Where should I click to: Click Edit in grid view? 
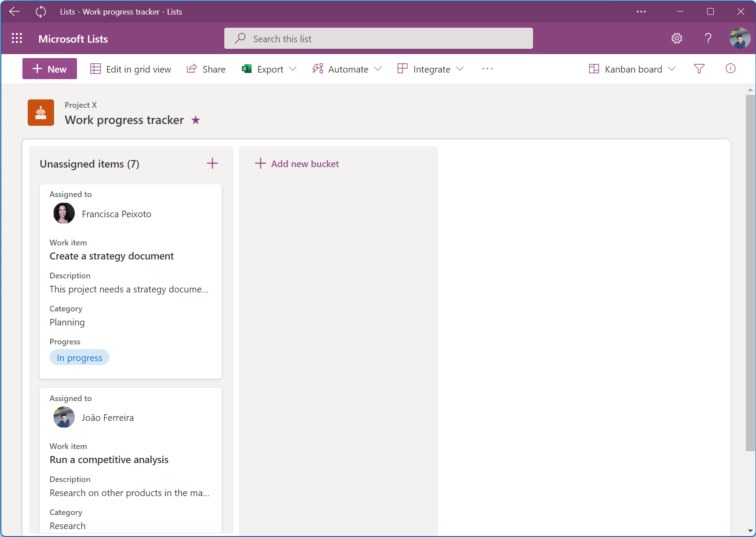pyautogui.click(x=131, y=69)
